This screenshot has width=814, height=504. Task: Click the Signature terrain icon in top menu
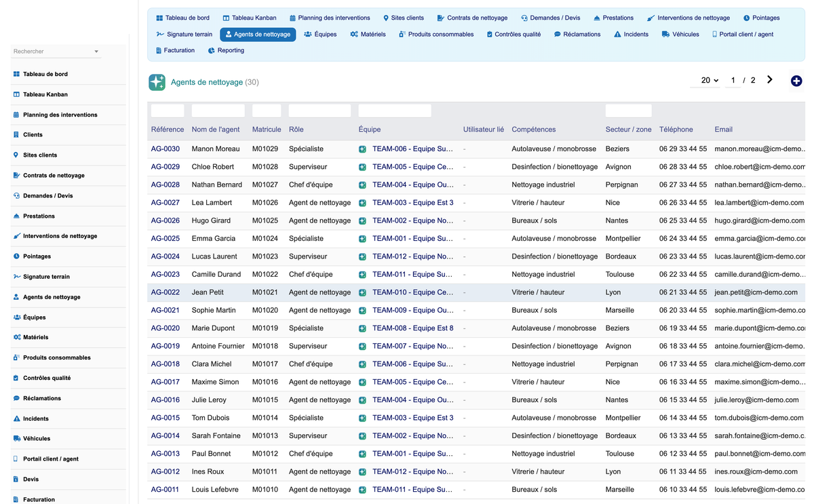(160, 34)
